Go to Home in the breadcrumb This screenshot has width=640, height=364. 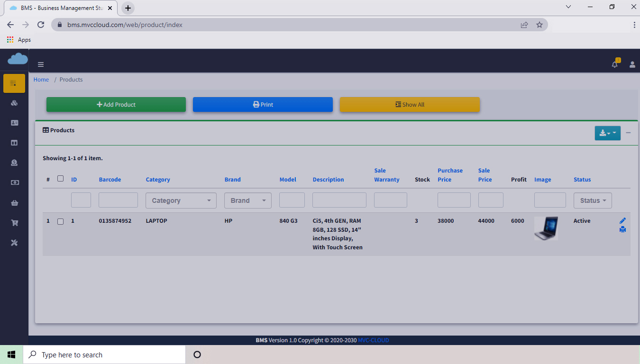pos(41,80)
